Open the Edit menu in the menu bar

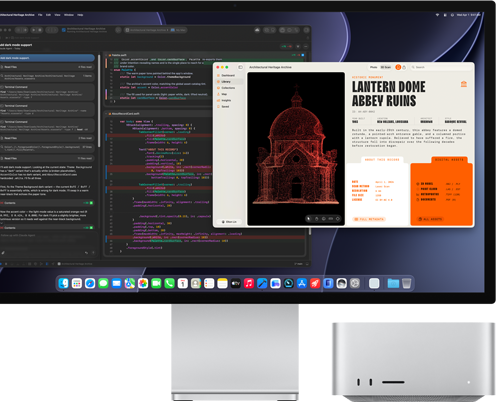coord(48,15)
